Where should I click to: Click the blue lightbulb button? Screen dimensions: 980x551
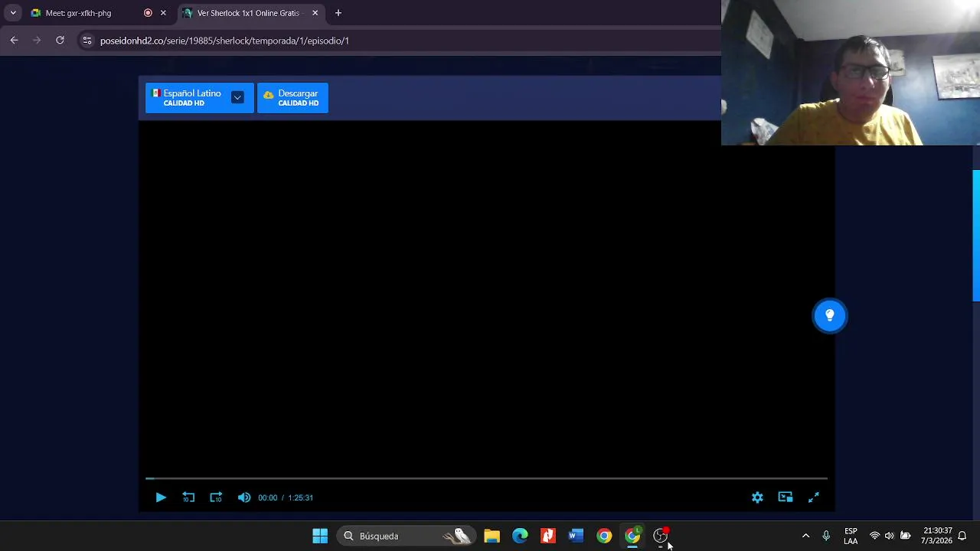coord(830,315)
